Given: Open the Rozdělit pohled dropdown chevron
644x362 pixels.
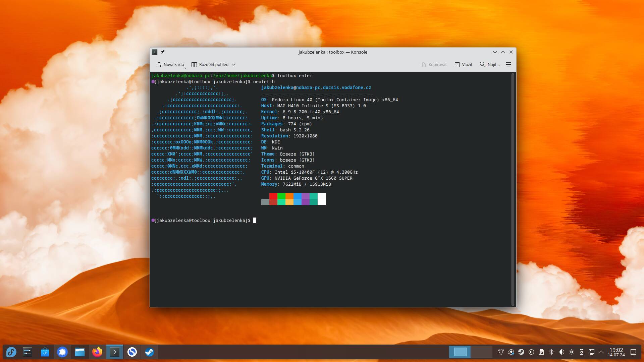Looking at the screenshot, I should tap(234, 64).
